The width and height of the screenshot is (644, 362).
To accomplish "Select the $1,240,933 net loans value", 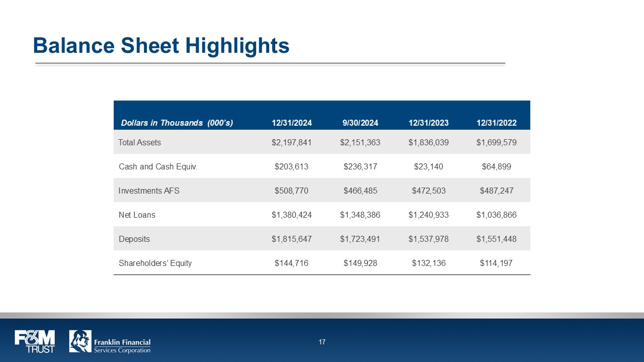I will point(429,215).
